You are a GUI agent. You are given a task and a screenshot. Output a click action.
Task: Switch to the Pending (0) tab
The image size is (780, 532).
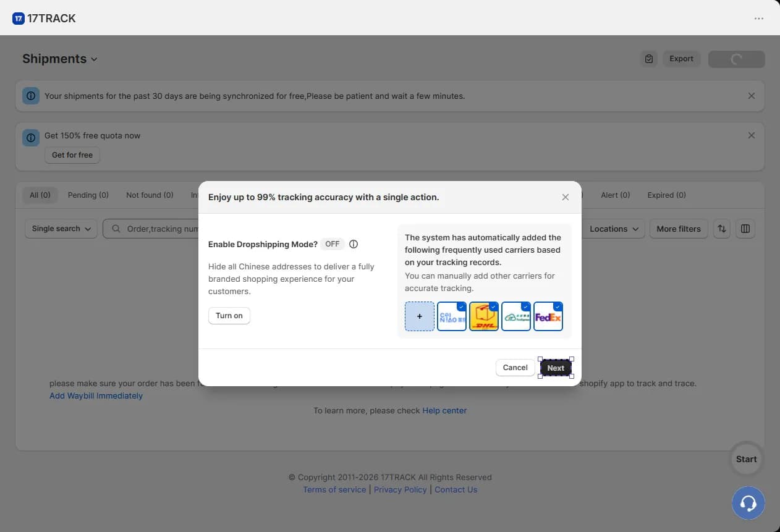[x=88, y=195]
